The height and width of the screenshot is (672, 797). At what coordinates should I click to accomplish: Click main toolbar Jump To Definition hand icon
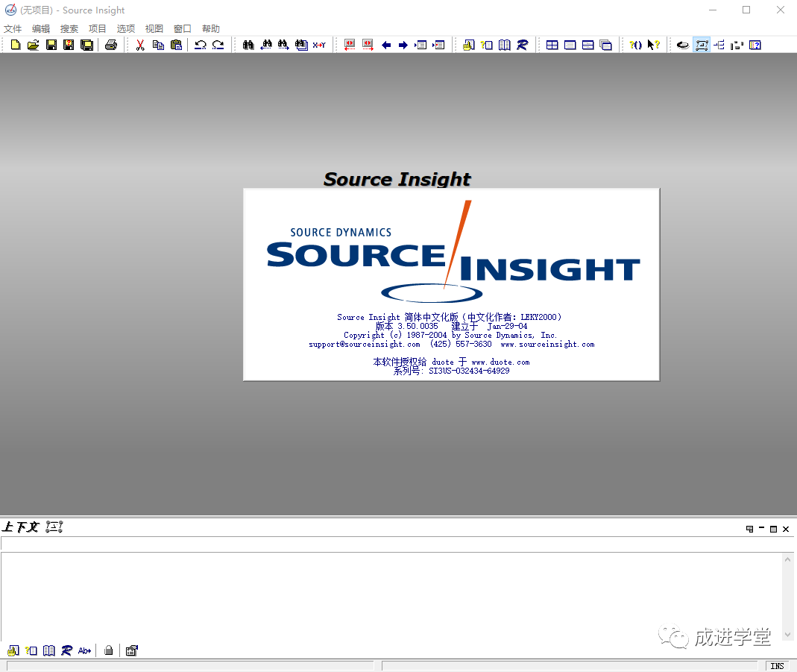(469, 45)
